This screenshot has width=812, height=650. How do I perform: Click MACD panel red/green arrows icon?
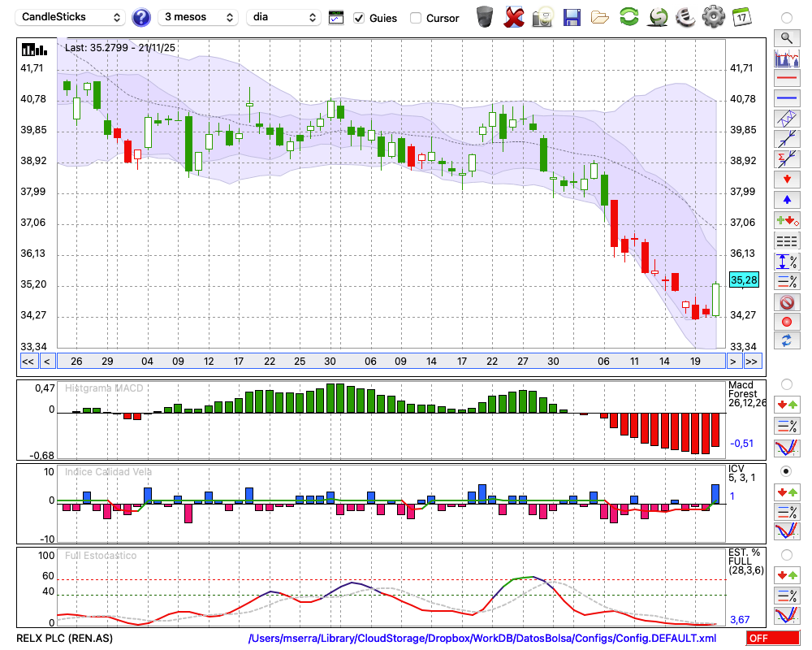pos(787,405)
